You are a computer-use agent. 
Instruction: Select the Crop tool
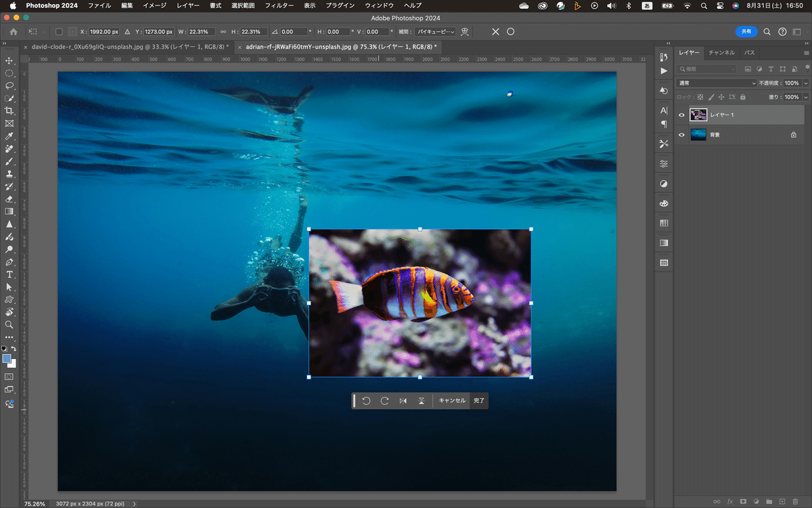(x=9, y=110)
